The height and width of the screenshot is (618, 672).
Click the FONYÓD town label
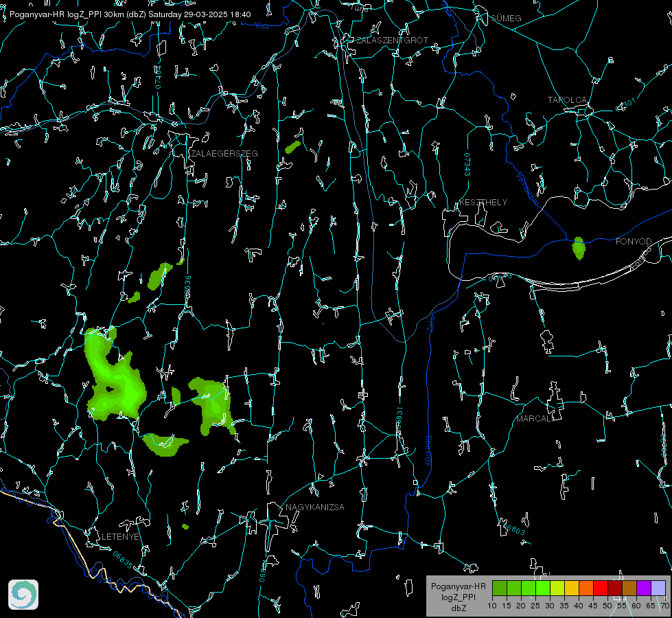click(x=634, y=242)
